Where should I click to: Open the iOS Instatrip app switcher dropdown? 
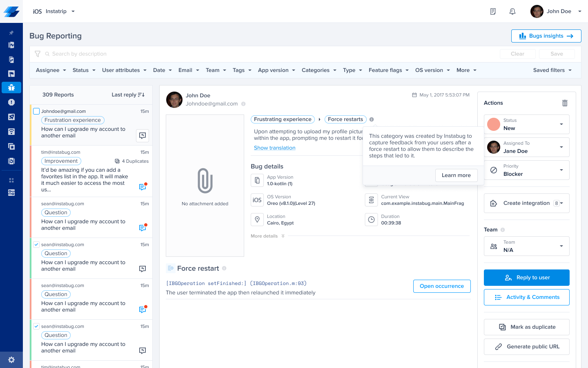coord(54,11)
